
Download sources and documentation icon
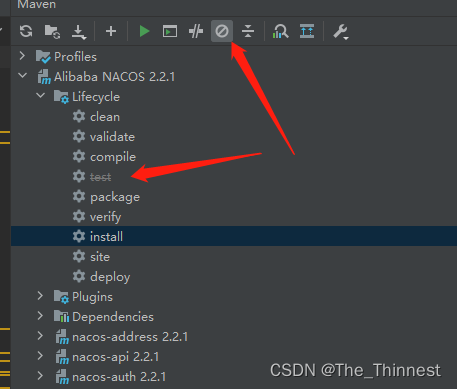click(79, 32)
